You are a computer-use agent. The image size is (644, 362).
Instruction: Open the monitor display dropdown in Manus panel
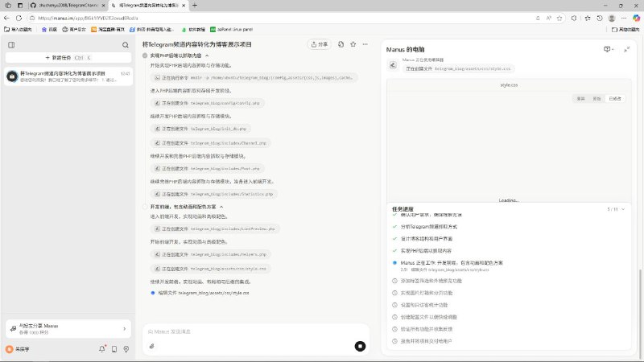pos(609,49)
